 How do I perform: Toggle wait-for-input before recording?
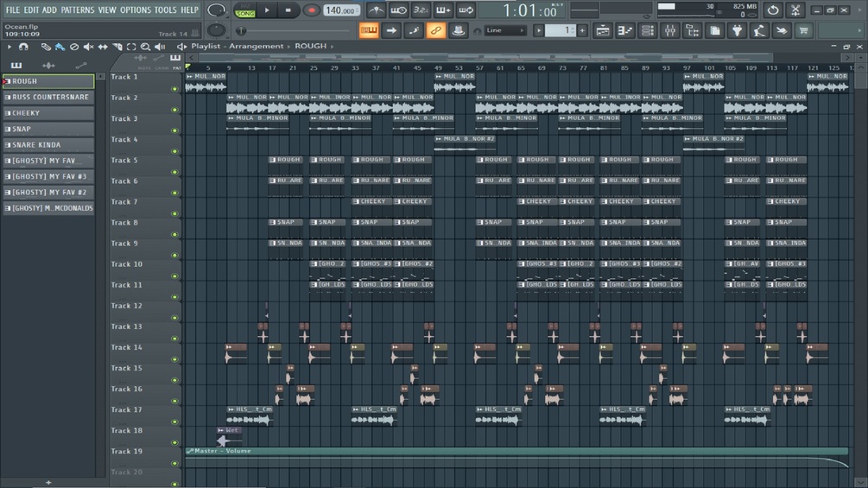(398, 10)
